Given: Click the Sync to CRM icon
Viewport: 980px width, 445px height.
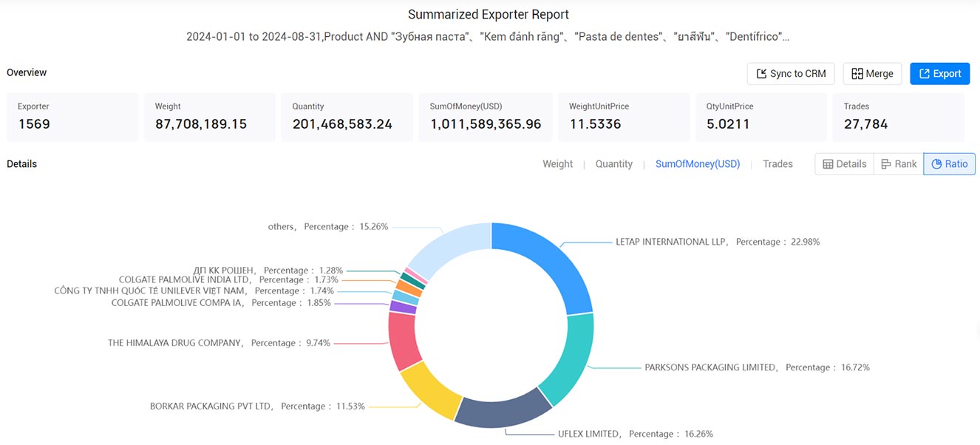Looking at the screenshot, I should [761, 73].
